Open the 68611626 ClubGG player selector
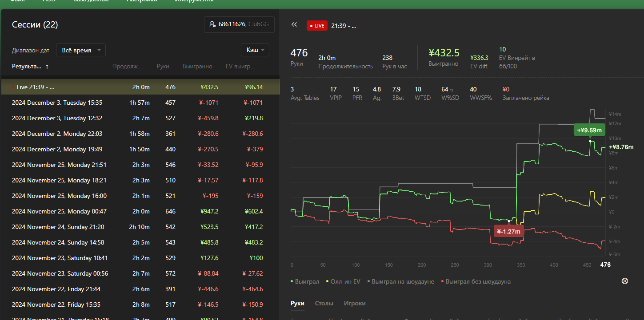The height and width of the screenshot is (320, 644). click(x=239, y=24)
